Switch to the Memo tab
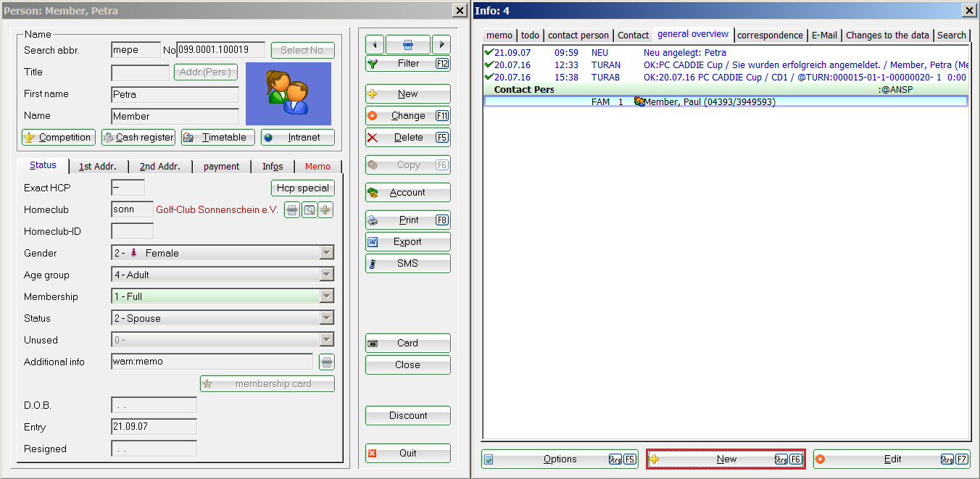 (317, 167)
